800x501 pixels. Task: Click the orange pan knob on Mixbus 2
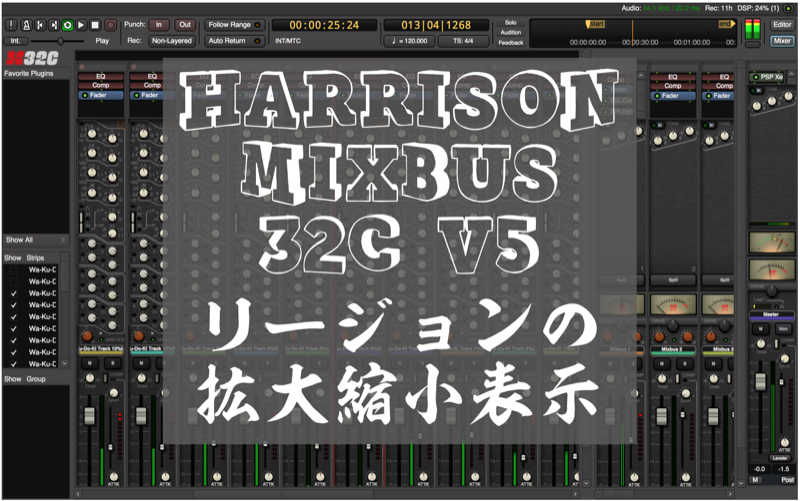659,337
